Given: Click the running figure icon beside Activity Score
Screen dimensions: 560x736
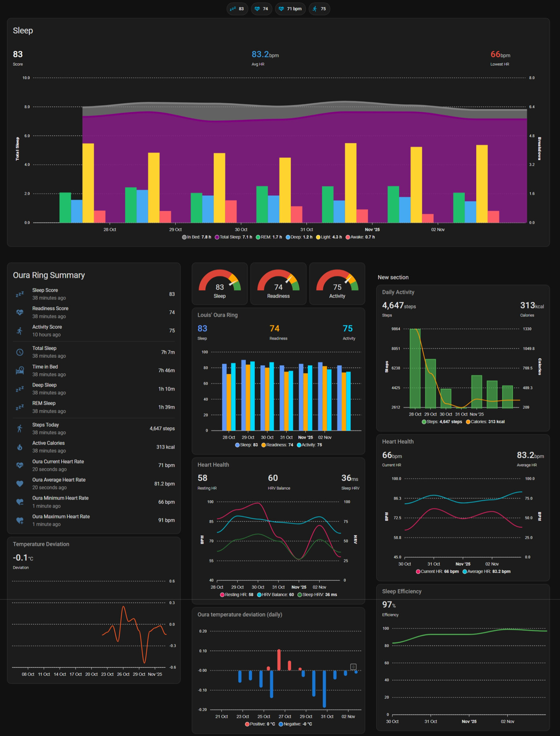Looking at the screenshot, I should [20, 331].
